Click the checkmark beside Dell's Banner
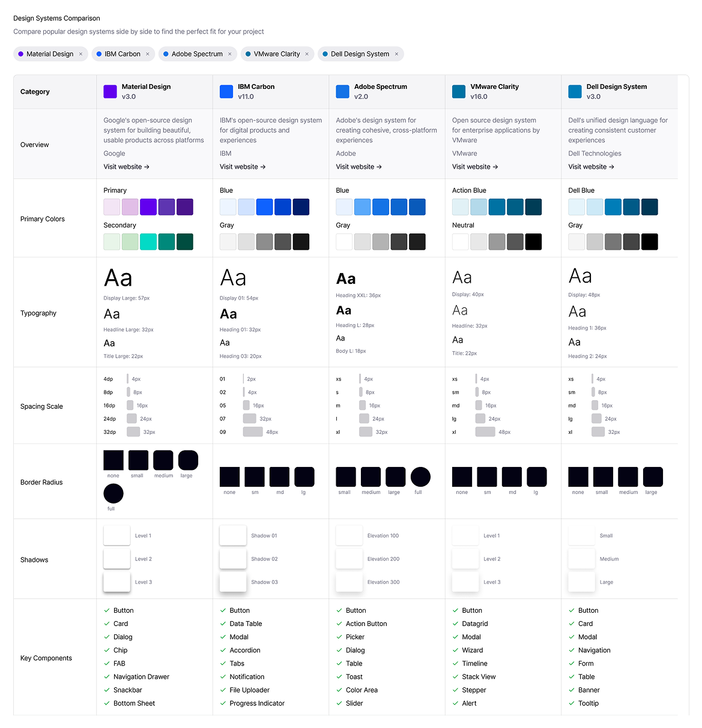Screen dimensions: 702x728 572,690
